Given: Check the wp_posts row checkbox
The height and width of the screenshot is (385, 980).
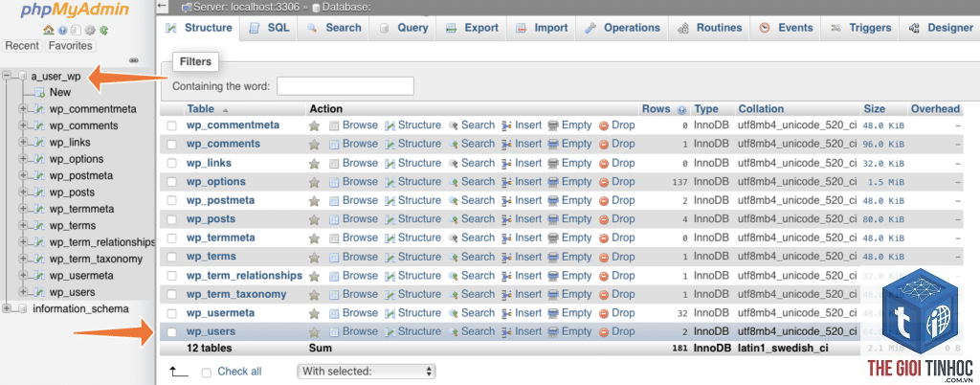Looking at the screenshot, I should coord(172,219).
